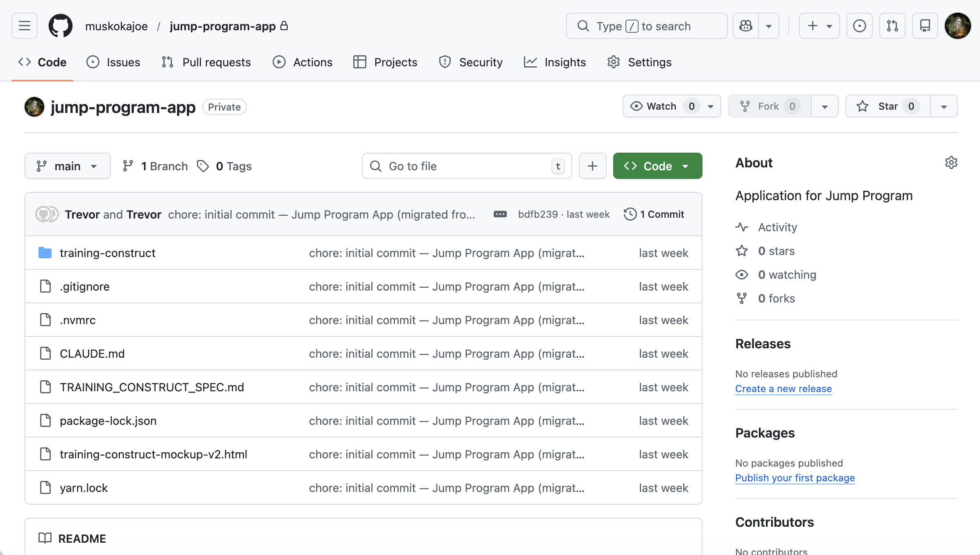Fork the repository
Viewport: 980px width, 555px height.
(x=769, y=106)
